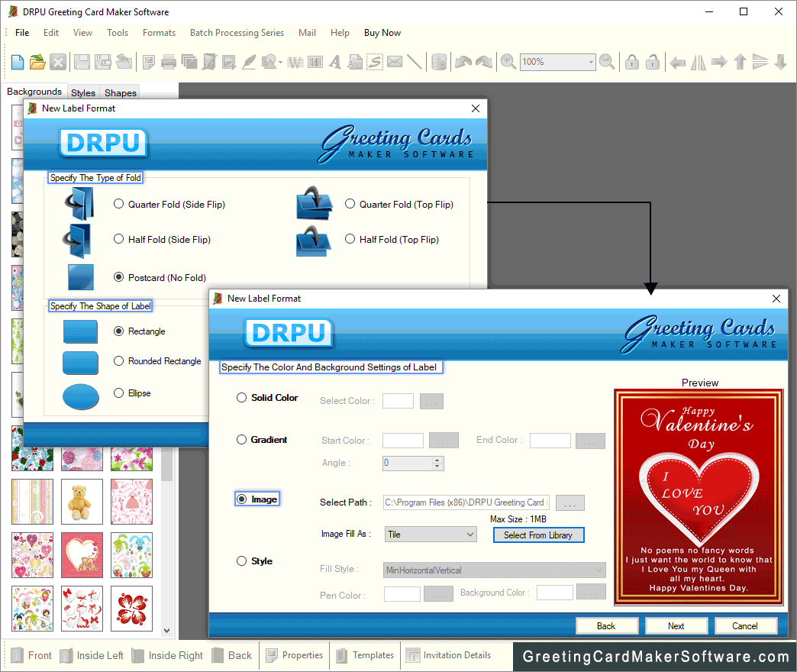The height and width of the screenshot is (672, 797).
Task: Select the text A tool icon
Action: point(334,62)
